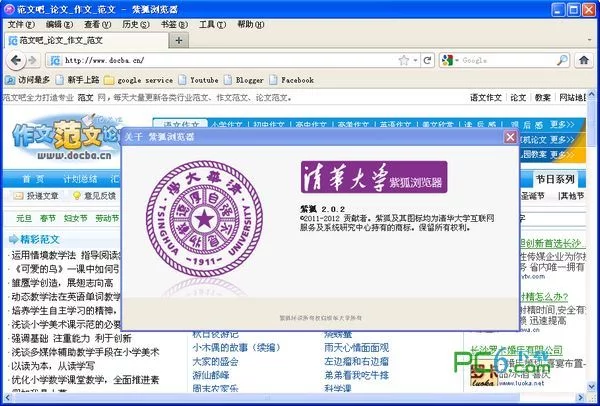Click the 投递文章 link

tap(36, 196)
